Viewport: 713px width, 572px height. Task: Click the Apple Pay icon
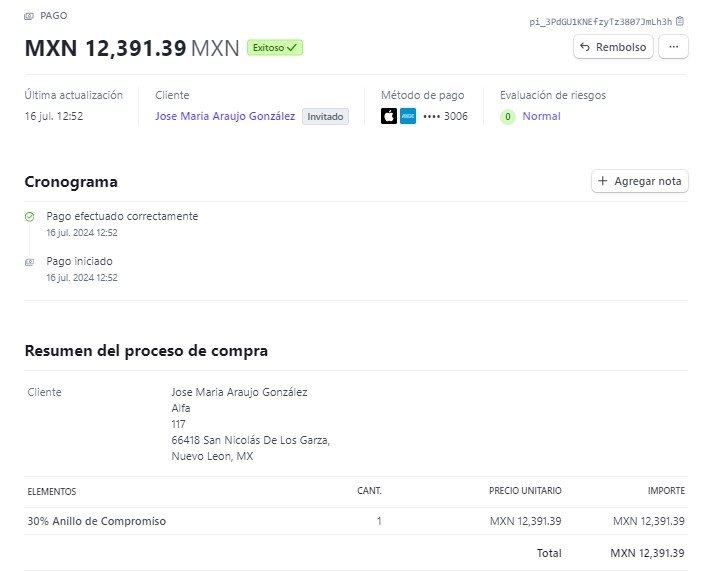(x=389, y=116)
